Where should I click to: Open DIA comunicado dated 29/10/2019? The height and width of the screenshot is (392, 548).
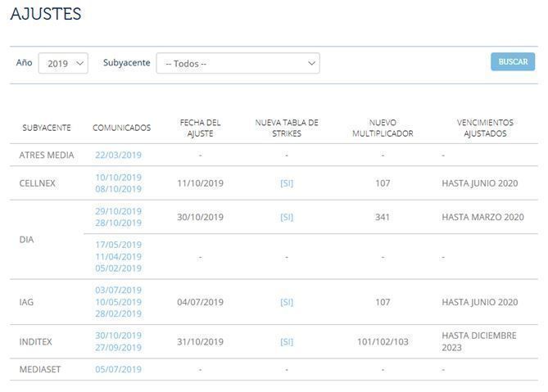click(118, 211)
